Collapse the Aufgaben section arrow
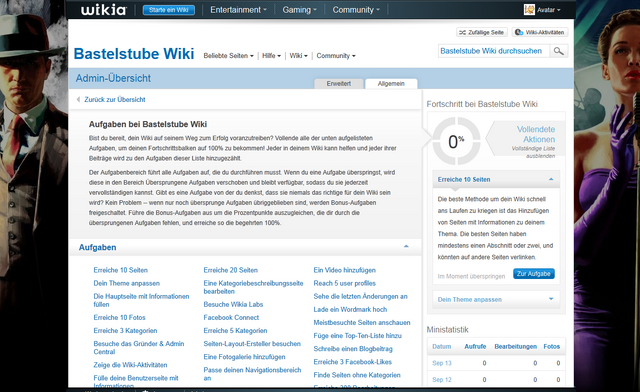This screenshot has height=392, width=640. click(x=406, y=246)
